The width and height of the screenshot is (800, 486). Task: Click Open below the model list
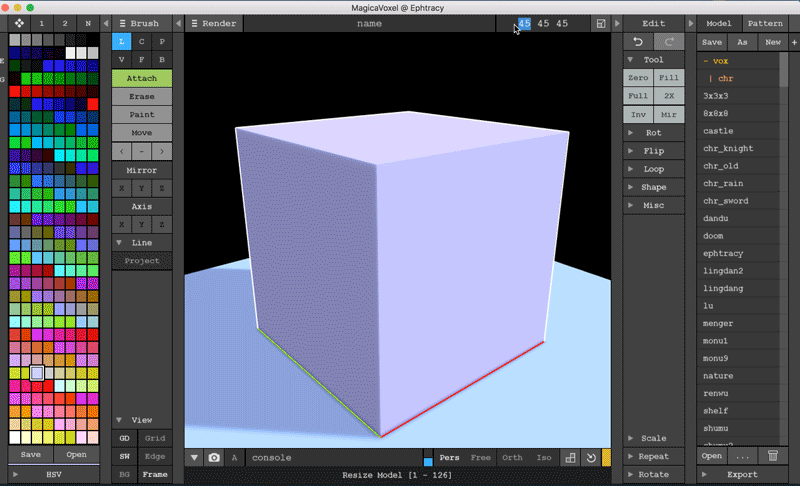711,455
